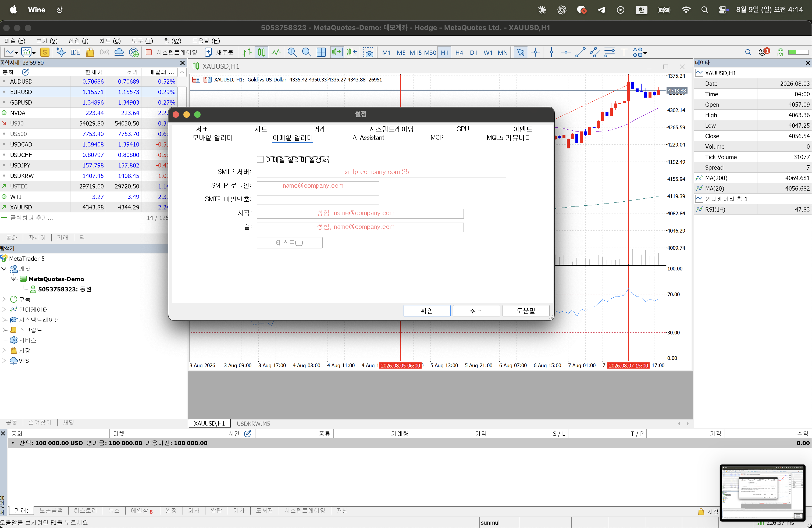Screen dimensions: 812x528
Task: Zoom in on the chart
Action: click(292, 52)
